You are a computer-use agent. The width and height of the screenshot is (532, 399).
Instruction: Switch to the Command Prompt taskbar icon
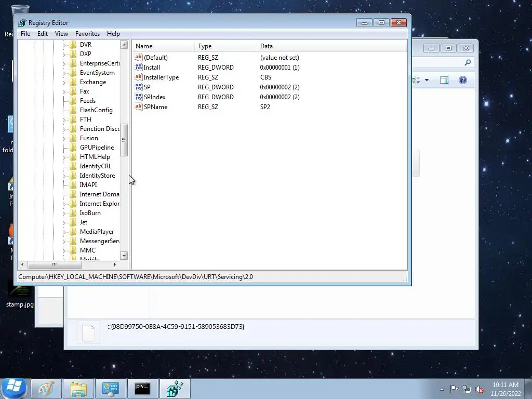click(x=142, y=389)
